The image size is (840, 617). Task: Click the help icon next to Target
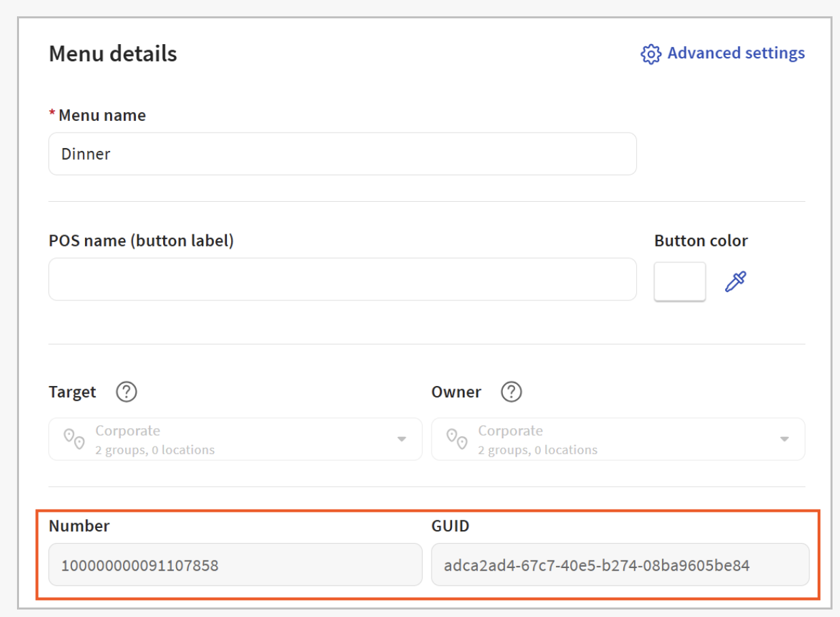point(126,392)
